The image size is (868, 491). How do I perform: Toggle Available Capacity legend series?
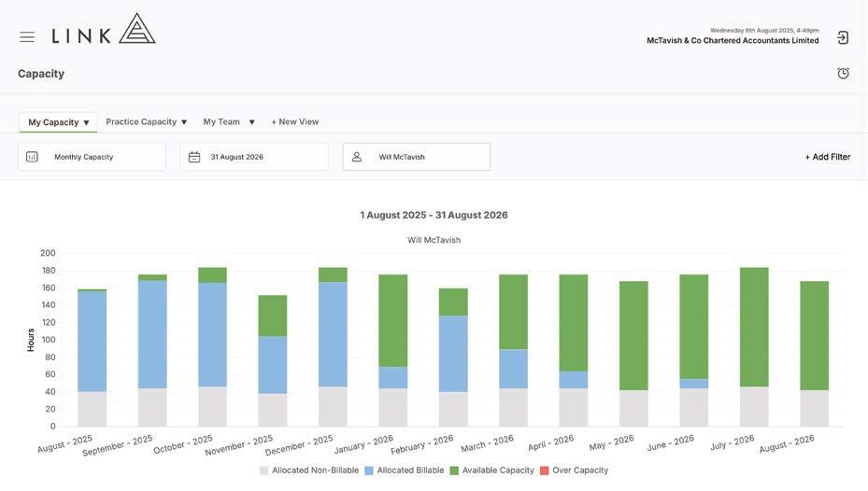(492, 470)
